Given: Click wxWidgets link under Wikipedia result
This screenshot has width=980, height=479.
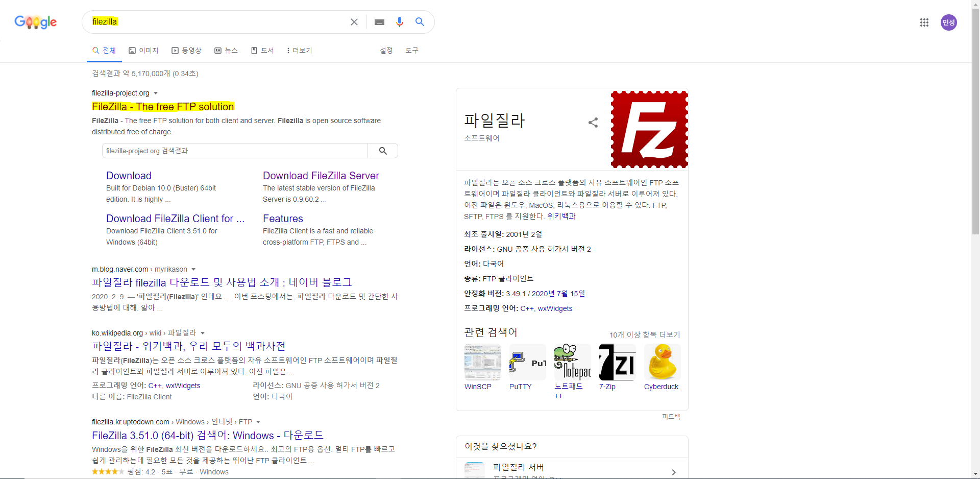Looking at the screenshot, I should 183,386.
